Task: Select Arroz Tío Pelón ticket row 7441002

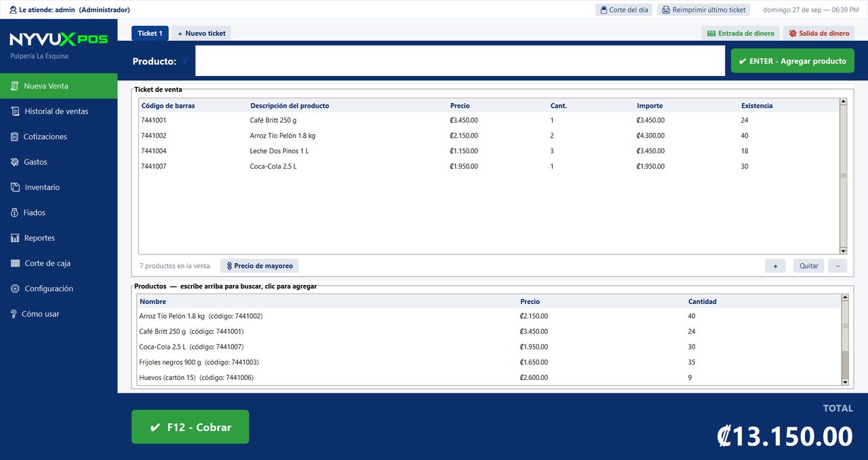Action: point(488,136)
